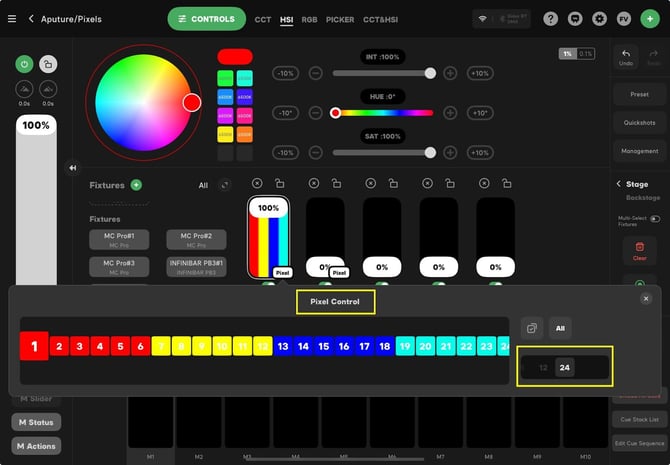Viewport: 670px width, 465px height.
Task: Click the lock above the 100% fixture fader
Action: click(x=280, y=183)
